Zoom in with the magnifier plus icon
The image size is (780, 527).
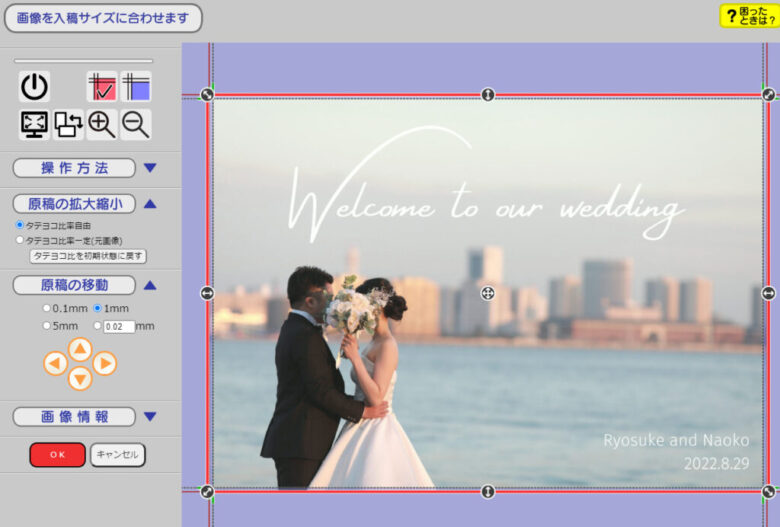click(102, 124)
